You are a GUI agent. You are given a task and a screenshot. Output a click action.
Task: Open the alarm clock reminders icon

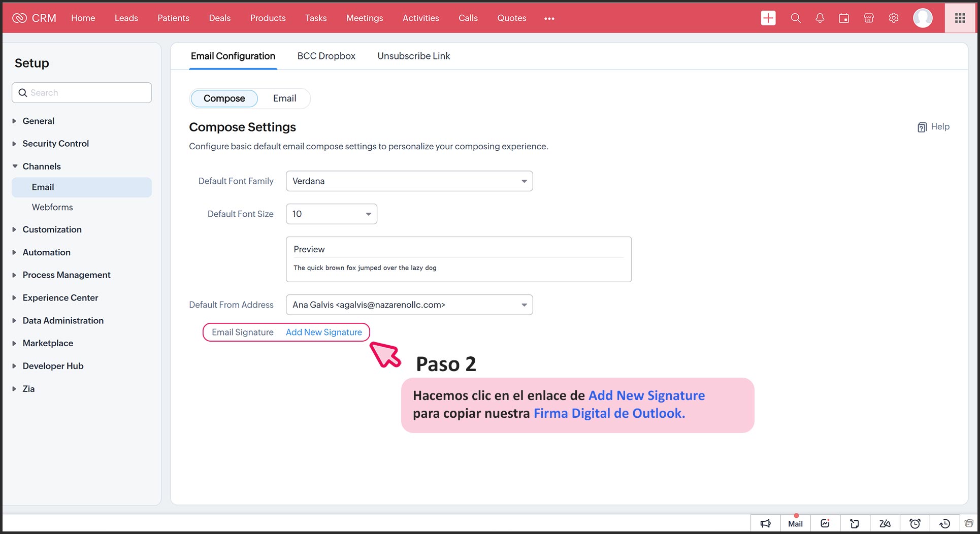(914, 523)
